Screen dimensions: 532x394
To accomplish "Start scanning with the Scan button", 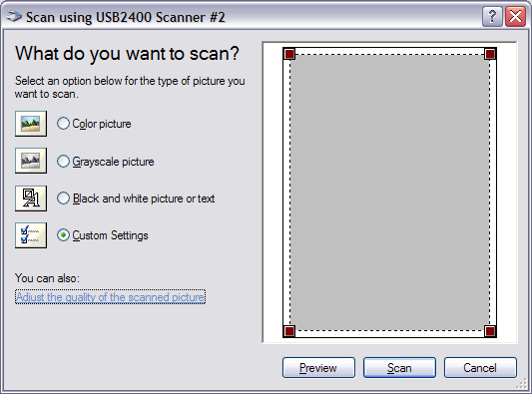I will pyautogui.click(x=399, y=367).
